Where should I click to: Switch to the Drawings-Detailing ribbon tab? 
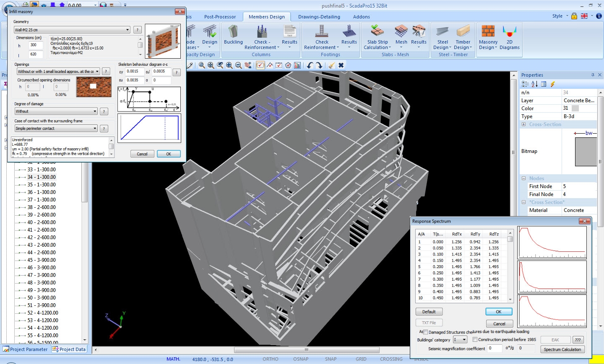(319, 17)
